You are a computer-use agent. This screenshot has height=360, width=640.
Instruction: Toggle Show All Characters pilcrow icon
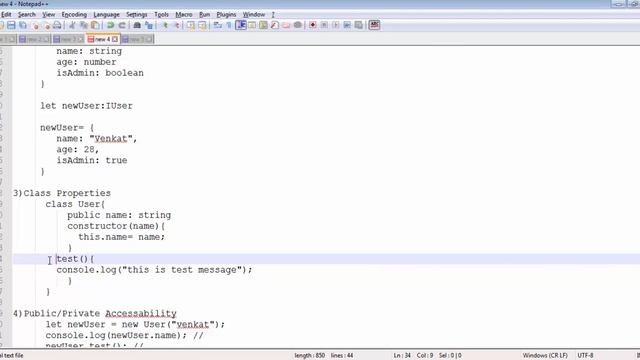click(229, 25)
